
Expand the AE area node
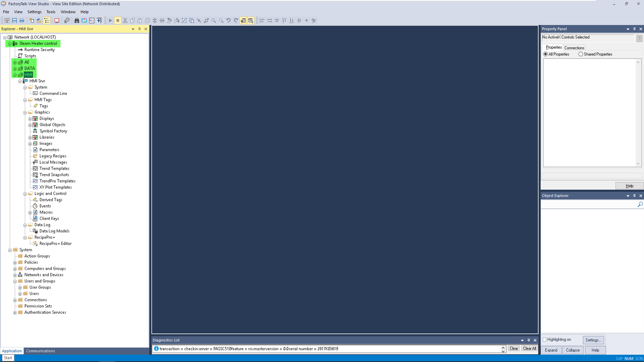pyautogui.click(x=15, y=62)
